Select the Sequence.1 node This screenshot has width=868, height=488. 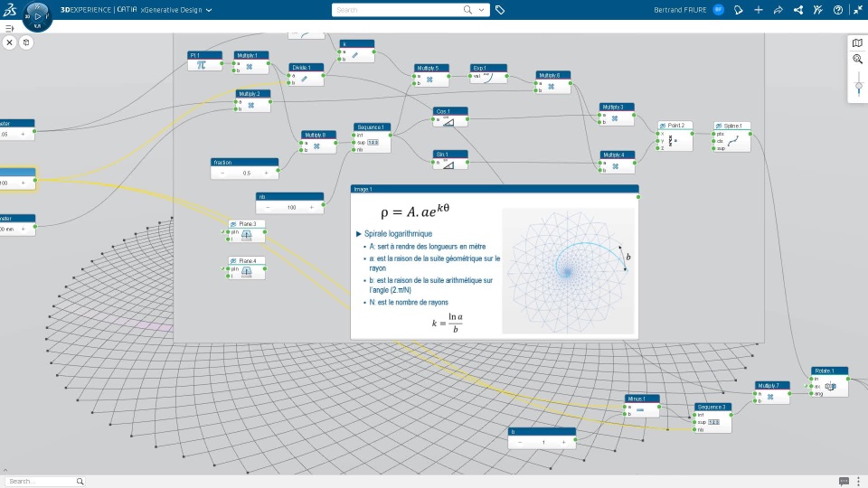(372, 138)
